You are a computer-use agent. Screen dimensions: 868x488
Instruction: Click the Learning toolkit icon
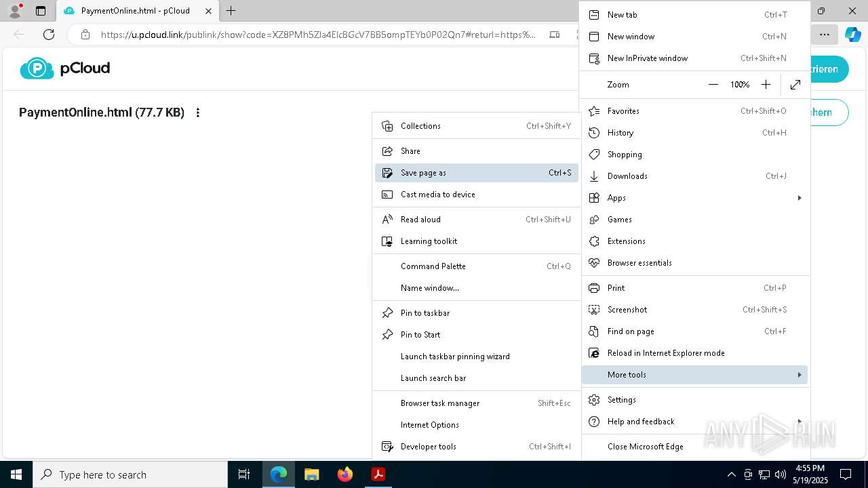click(387, 241)
